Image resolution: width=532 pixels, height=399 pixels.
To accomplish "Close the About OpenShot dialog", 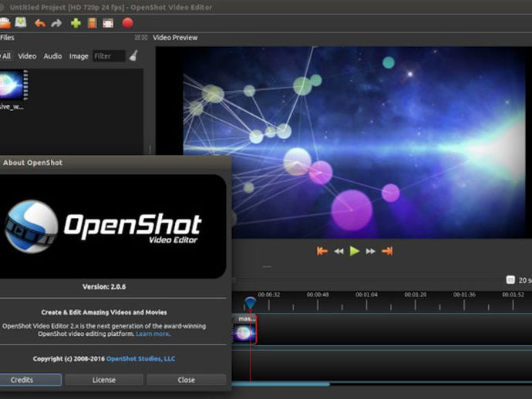I will pos(187,380).
